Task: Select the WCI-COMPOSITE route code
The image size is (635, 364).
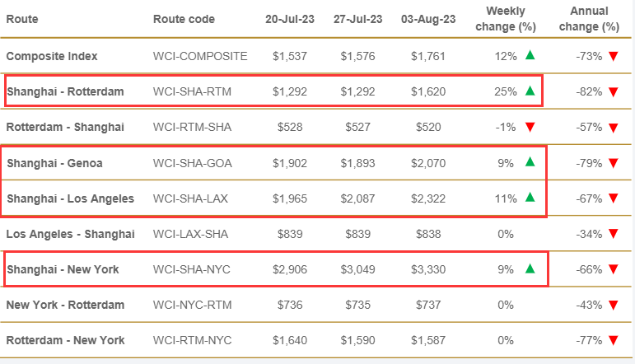Action: [200, 56]
